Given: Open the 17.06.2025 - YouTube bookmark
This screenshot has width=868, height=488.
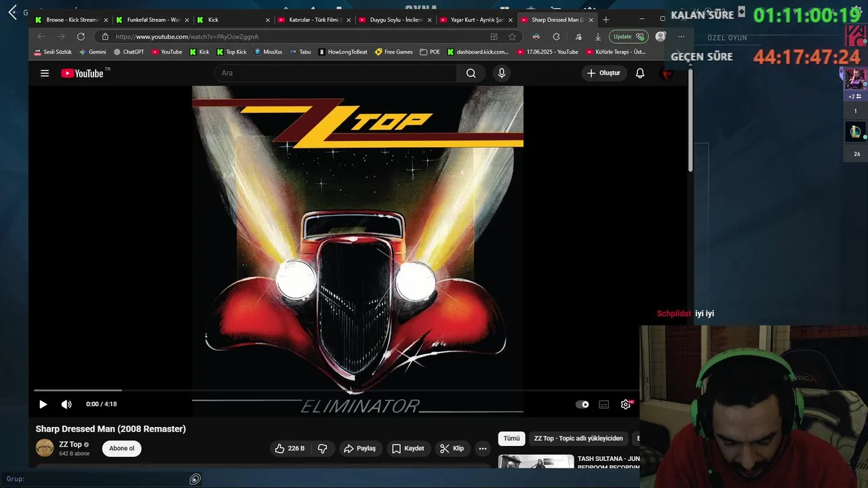Looking at the screenshot, I should (548, 52).
